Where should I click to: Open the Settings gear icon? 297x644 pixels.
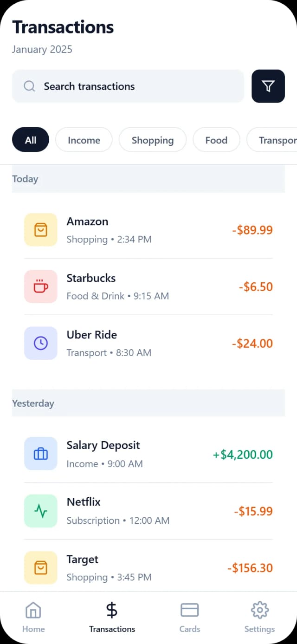click(x=259, y=610)
